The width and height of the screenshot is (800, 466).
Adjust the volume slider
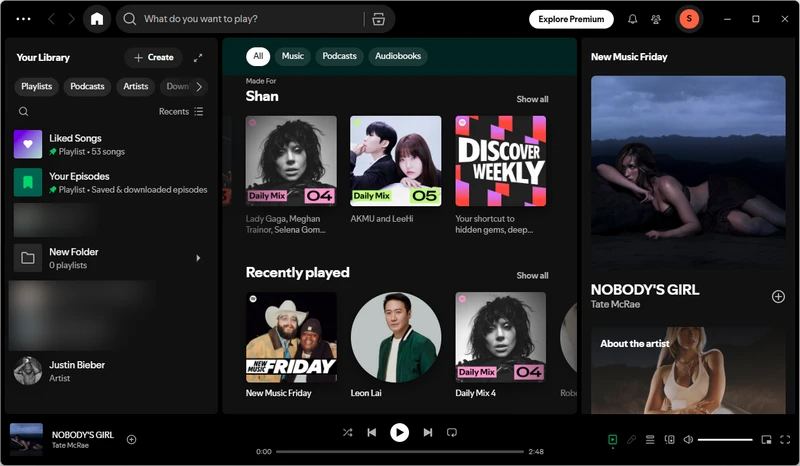click(x=725, y=439)
